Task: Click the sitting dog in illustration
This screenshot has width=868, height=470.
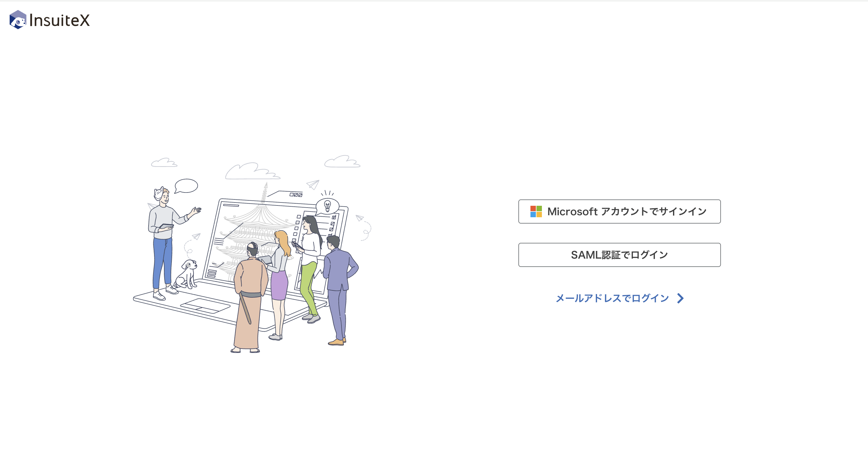Action: (187, 274)
